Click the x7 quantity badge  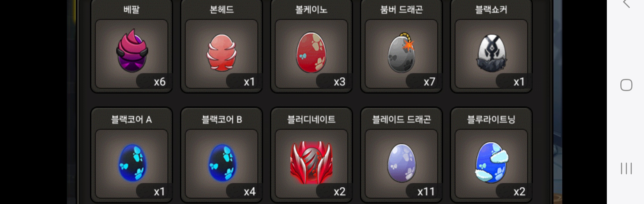click(x=429, y=81)
